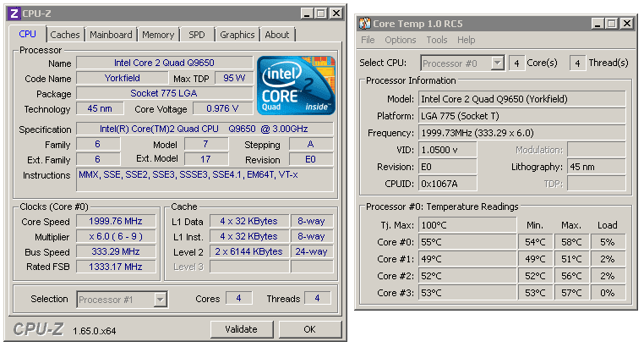The width and height of the screenshot is (644, 347).
Task: Click the Max TDP value '95 W'
Action: click(x=234, y=78)
